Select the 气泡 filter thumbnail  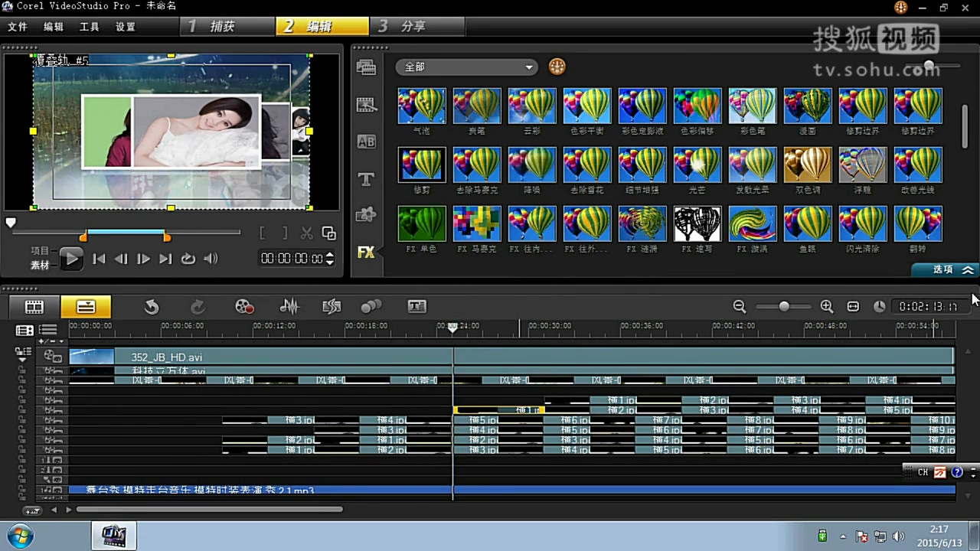[x=422, y=106]
